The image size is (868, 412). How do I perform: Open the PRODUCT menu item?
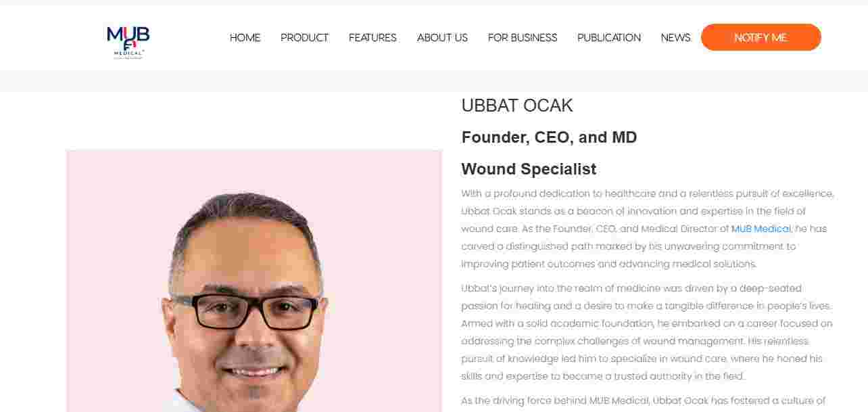pyautogui.click(x=304, y=38)
